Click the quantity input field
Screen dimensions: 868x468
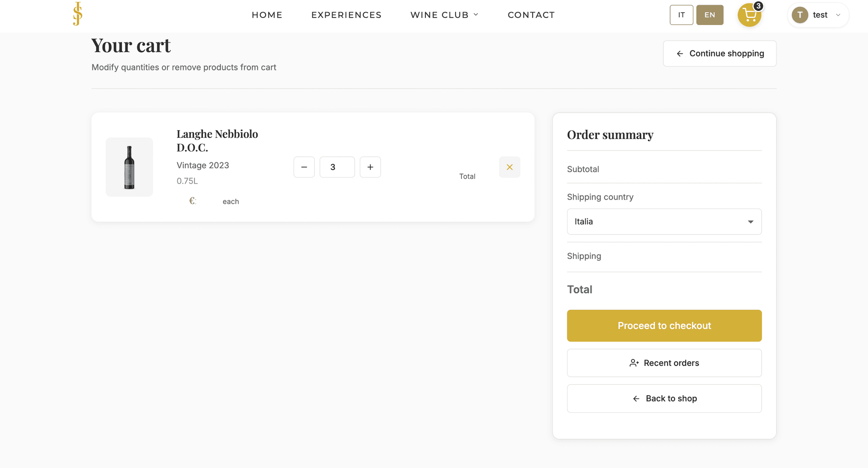337,167
